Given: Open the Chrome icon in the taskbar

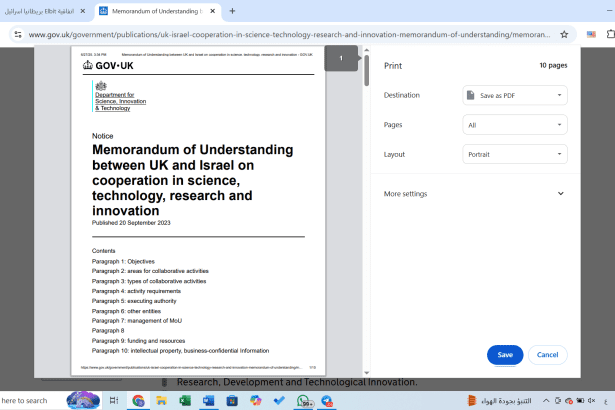Looking at the screenshot, I should (139, 400).
